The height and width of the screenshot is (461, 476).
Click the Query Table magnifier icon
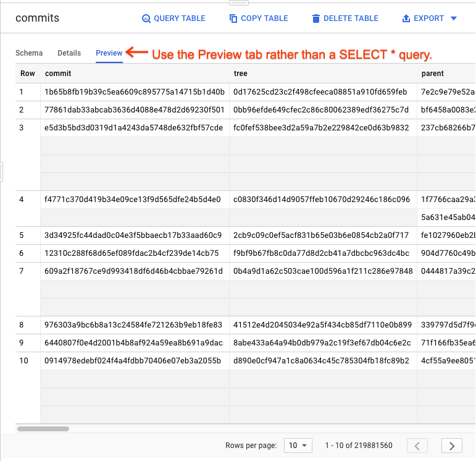[146, 19]
